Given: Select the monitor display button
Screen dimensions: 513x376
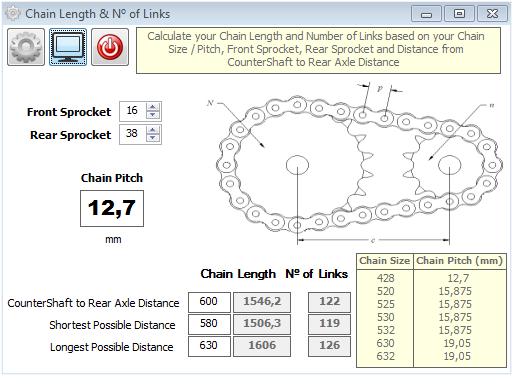Looking at the screenshot, I should coord(68,47).
